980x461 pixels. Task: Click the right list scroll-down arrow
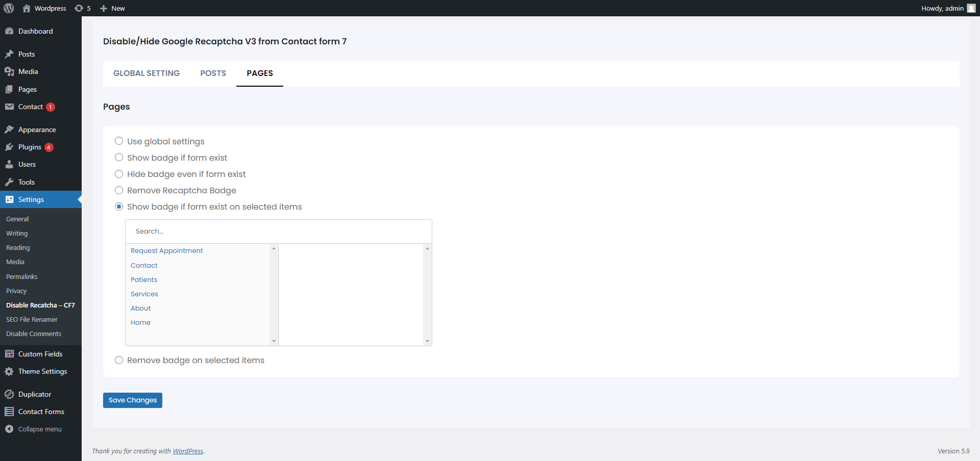click(x=428, y=341)
